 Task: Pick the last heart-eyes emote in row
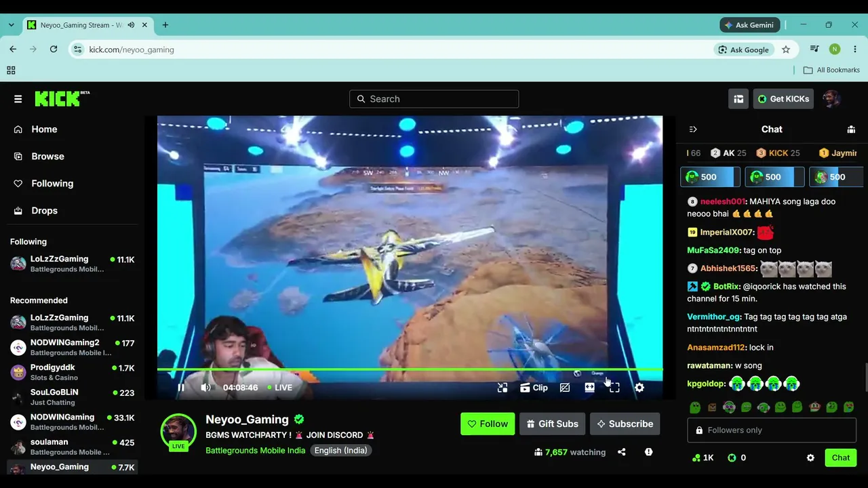point(848,407)
